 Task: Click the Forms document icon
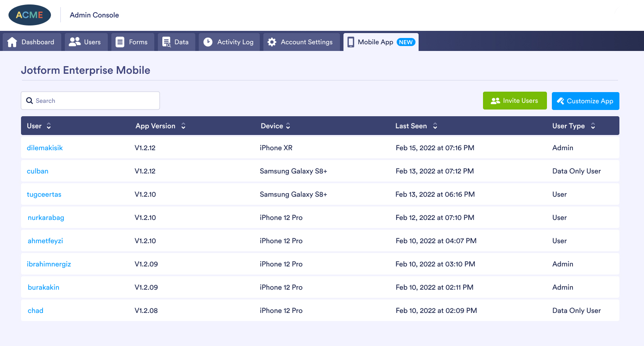coord(120,42)
